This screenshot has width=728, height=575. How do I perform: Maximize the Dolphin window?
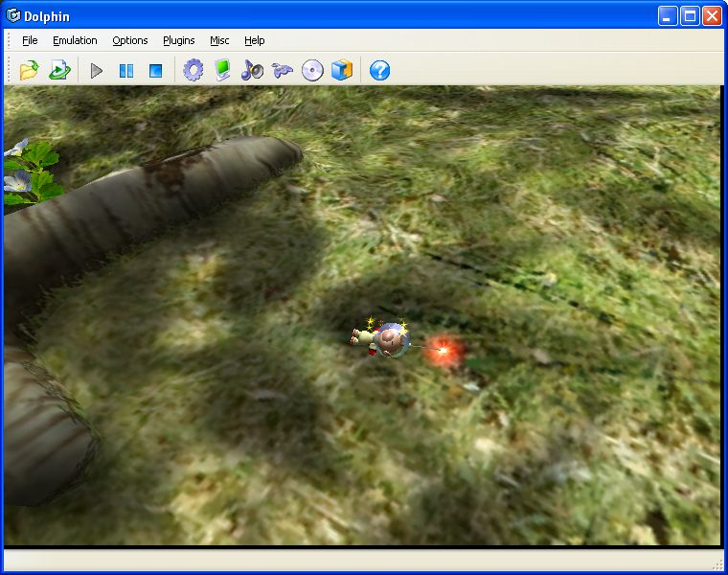pos(690,16)
